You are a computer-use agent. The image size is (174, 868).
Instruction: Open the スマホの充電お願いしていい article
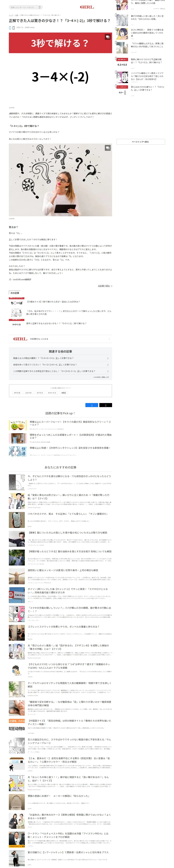(x=69, y=610)
